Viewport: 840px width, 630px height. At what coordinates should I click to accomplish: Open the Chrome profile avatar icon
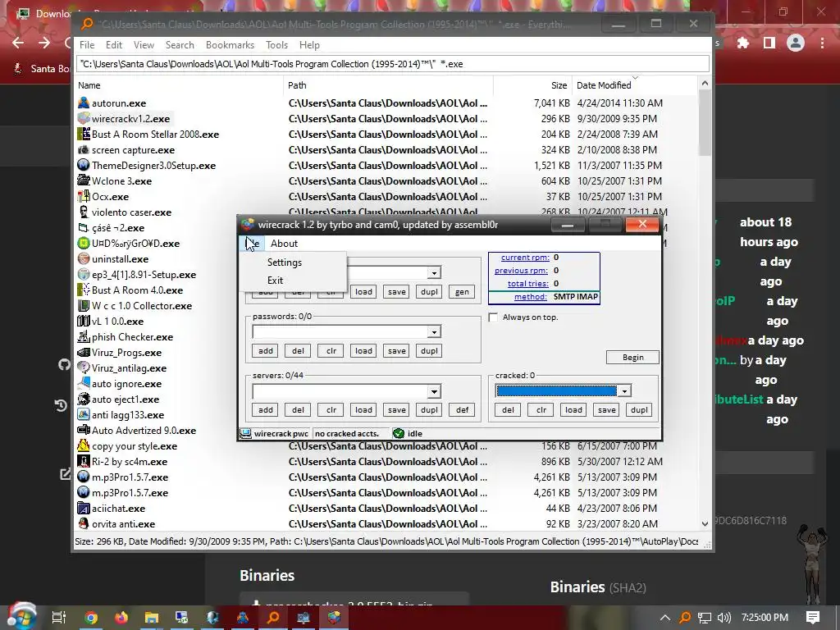(x=796, y=43)
